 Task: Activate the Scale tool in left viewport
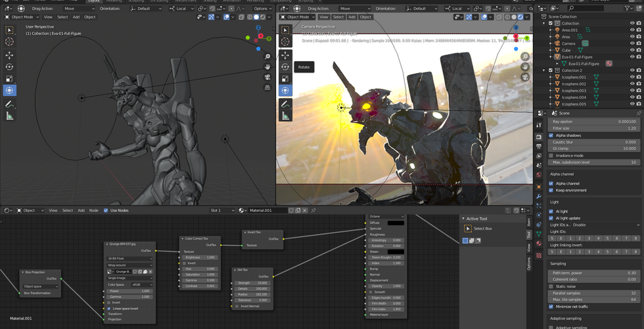pos(9,78)
